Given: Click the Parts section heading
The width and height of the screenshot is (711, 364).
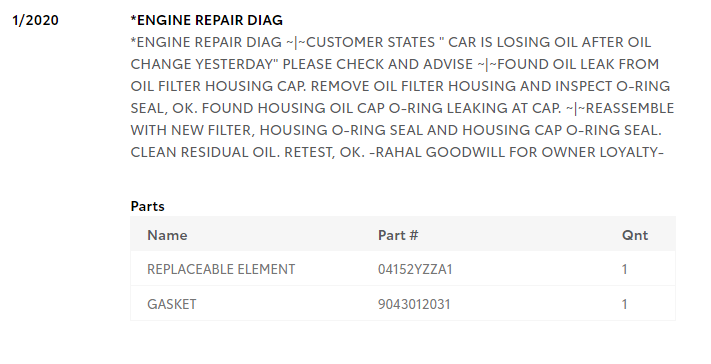Looking at the screenshot, I should [x=147, y=206].
